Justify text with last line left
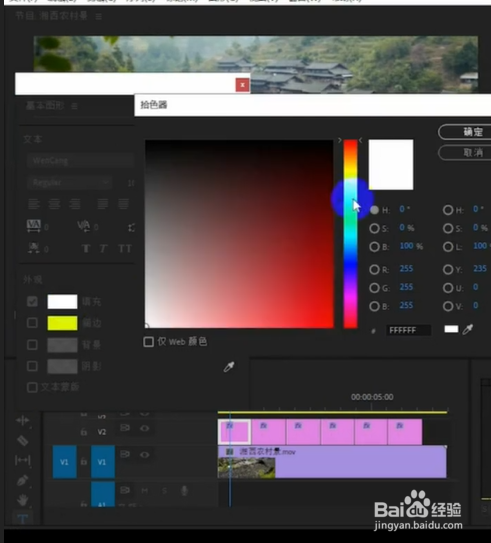The image size is (491, 543). (102, 204)
